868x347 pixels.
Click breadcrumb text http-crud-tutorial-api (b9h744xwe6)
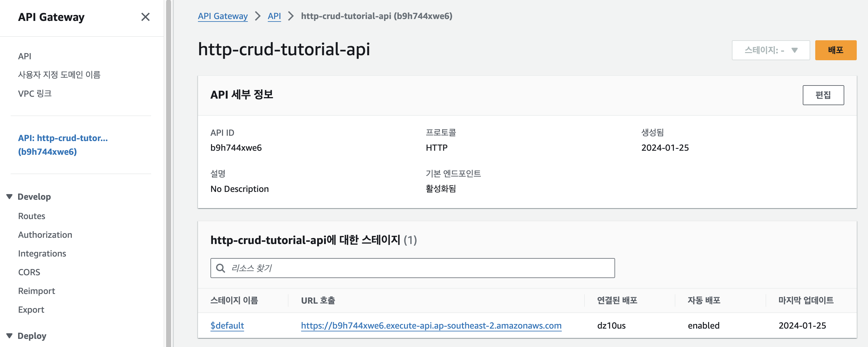click(x=376, y=16)
